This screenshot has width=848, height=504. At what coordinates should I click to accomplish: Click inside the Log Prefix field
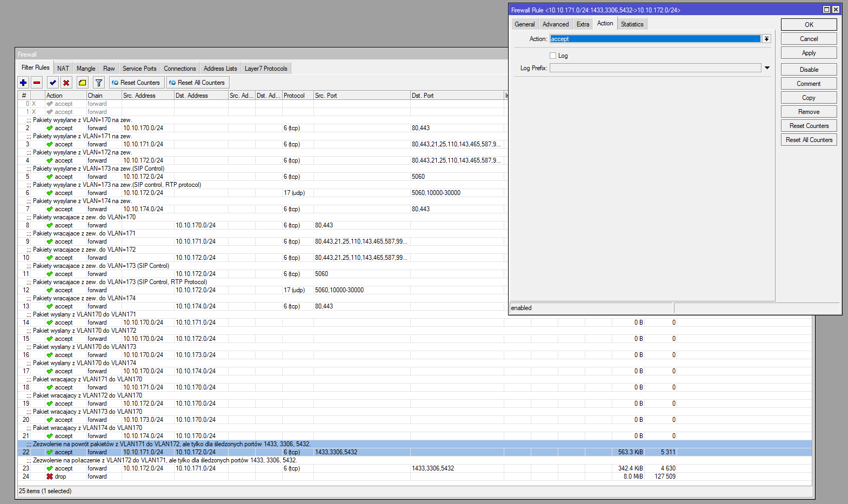[x=655, y=68]
